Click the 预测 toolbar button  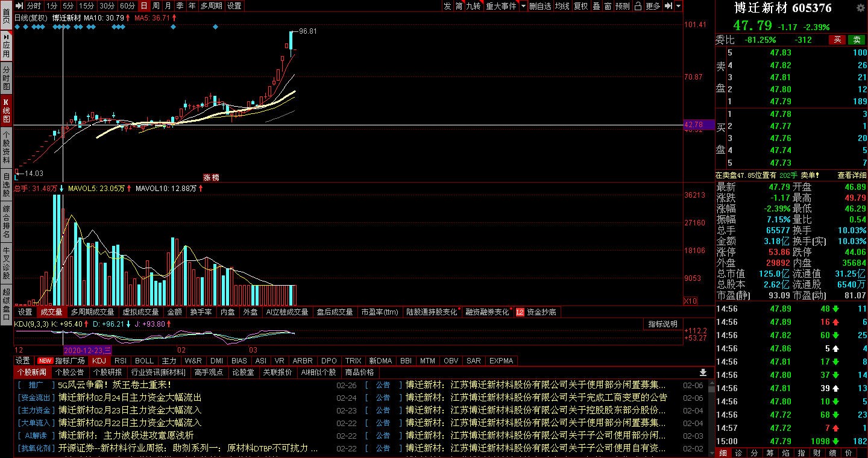[623, 6]
